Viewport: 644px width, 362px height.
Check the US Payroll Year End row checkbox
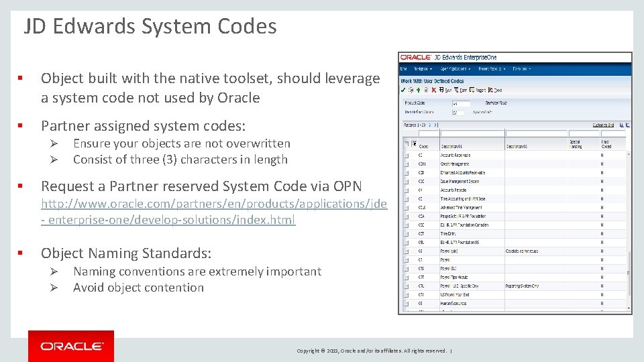(x=407, y=295)
